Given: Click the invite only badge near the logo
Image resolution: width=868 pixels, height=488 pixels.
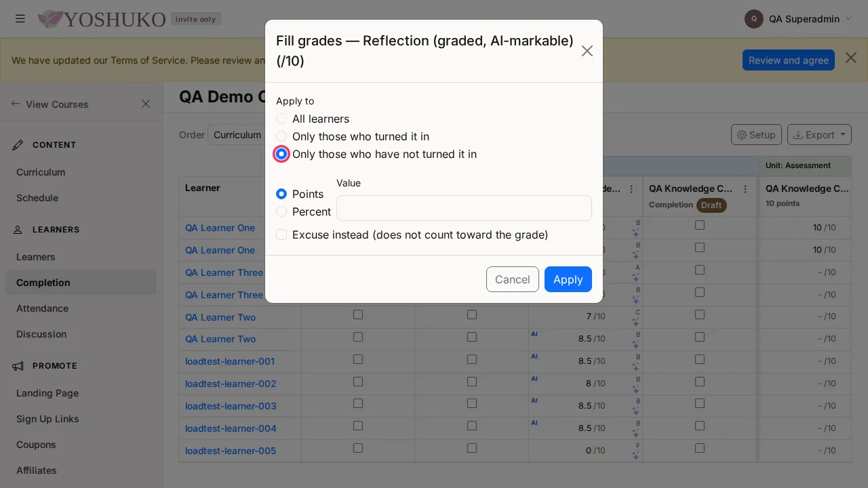Looking at the screenshot, I should (195, 19).
